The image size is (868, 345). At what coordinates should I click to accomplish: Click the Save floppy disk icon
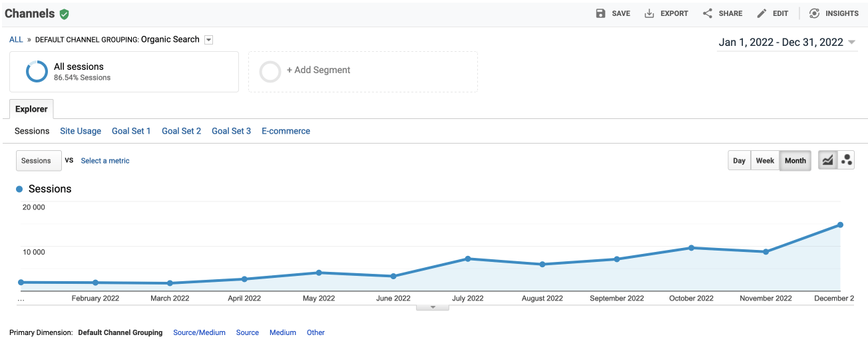[601, 13]
